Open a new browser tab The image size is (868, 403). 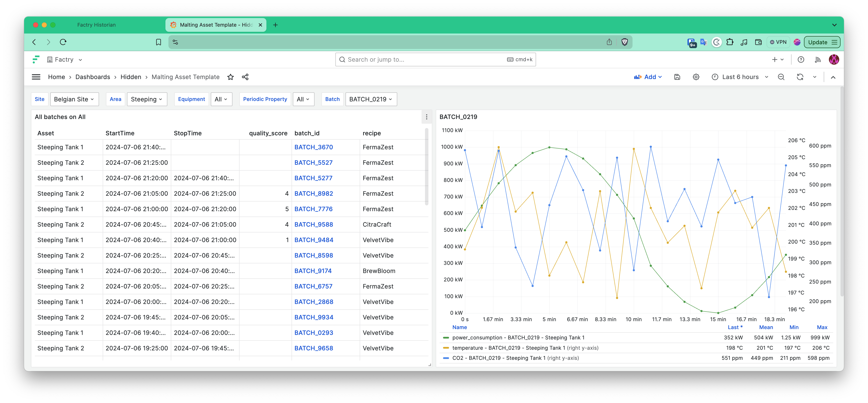275,25
